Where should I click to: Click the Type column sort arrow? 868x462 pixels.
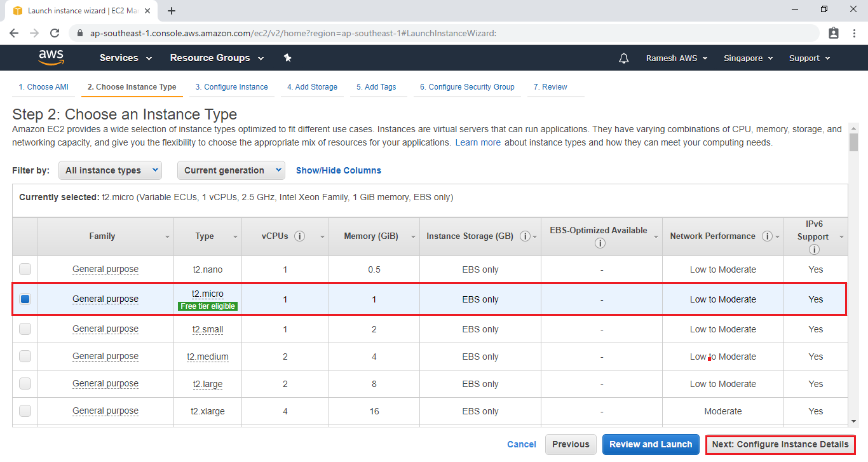(x=235, y=237)
